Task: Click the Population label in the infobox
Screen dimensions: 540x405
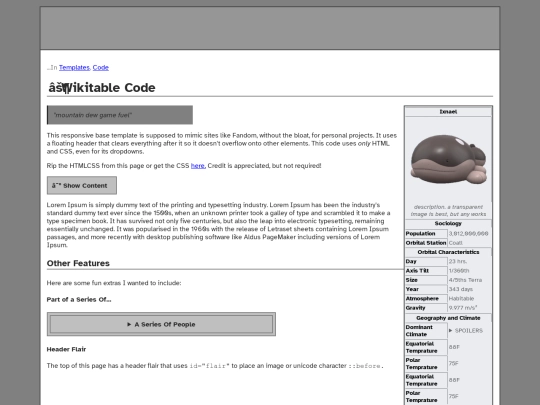Action: (x=420, y=233)
